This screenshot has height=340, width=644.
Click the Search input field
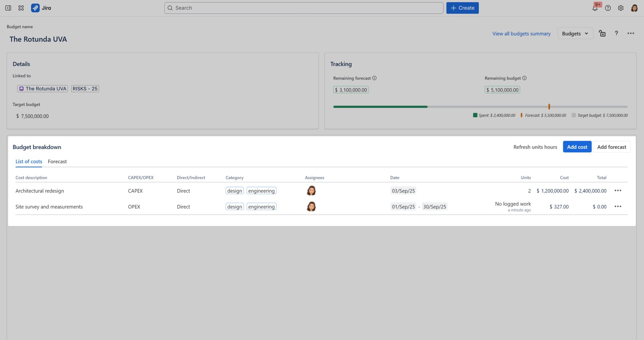pyautogui.click(x=303, y=8)
